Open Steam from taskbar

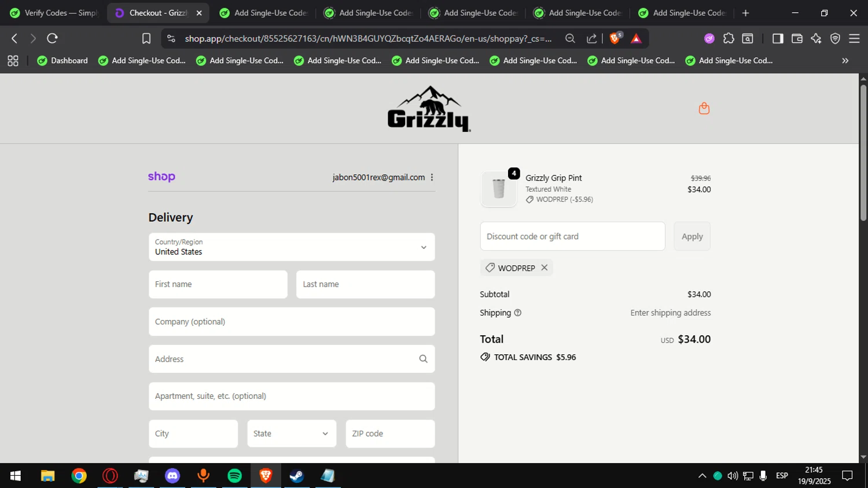pyautogui.click(x=297, y=476)
